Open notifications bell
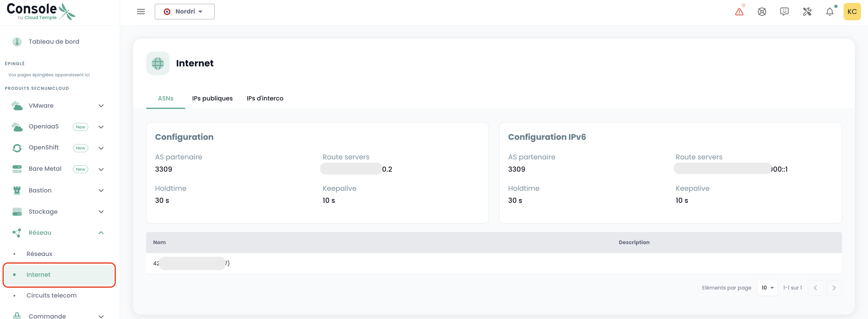 (829, 12)
